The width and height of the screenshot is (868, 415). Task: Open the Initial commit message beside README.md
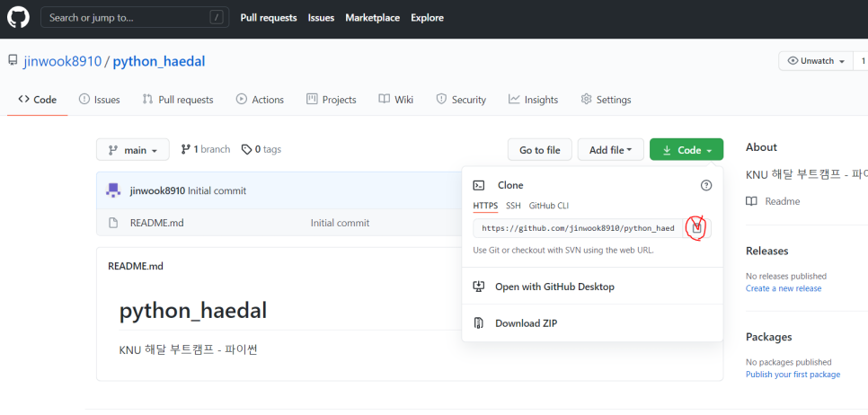point(340,223)
